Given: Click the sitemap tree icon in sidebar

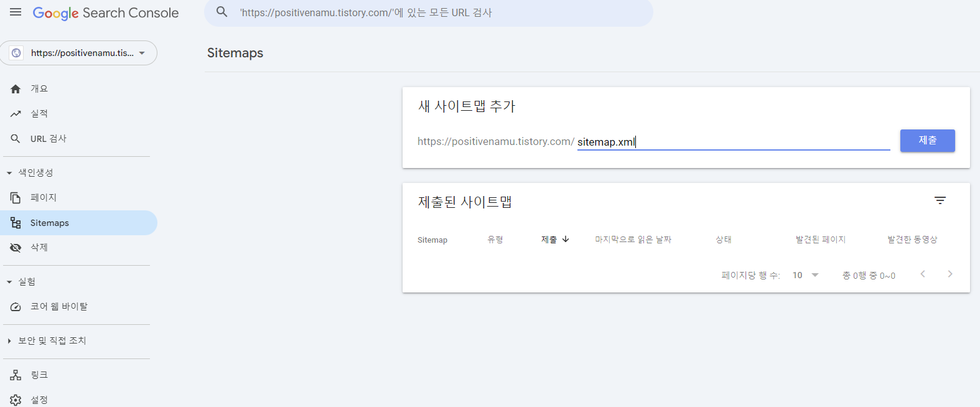Looking at the screenshot, I should (16, 223).
